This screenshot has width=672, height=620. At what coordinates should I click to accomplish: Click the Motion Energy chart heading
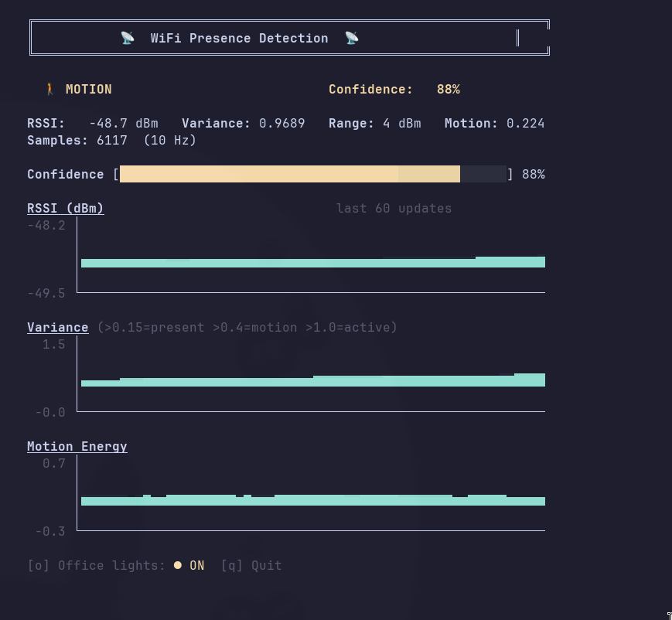click(x=77, y=447)
